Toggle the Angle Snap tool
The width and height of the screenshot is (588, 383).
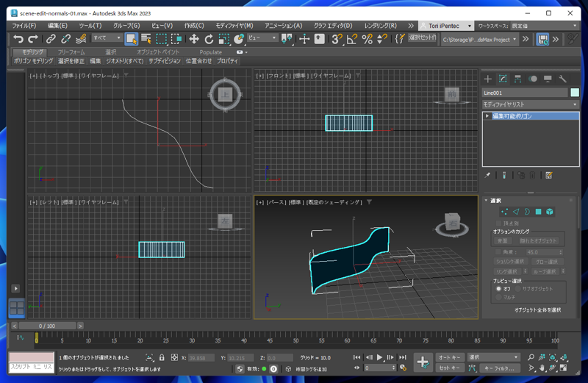click(352, 39)
